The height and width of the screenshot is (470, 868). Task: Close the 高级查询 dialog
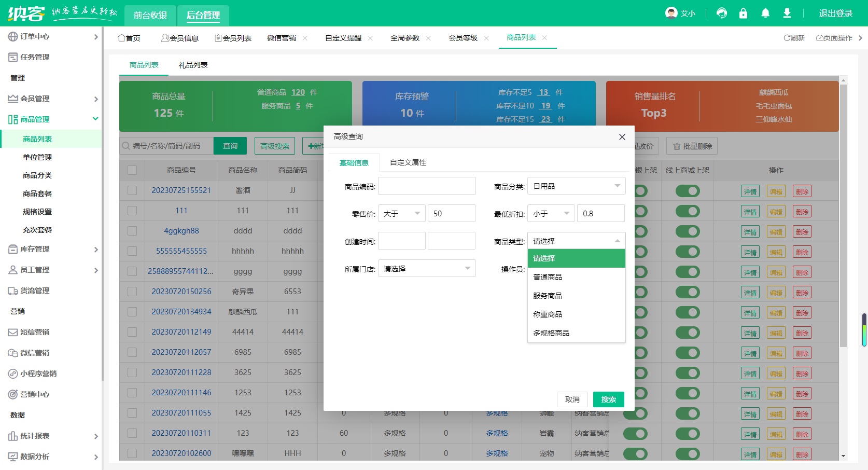coord(622,137)
